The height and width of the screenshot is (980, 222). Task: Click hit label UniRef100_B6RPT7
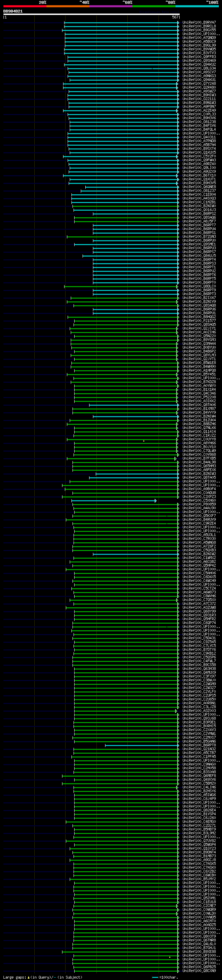coord(199,225)
